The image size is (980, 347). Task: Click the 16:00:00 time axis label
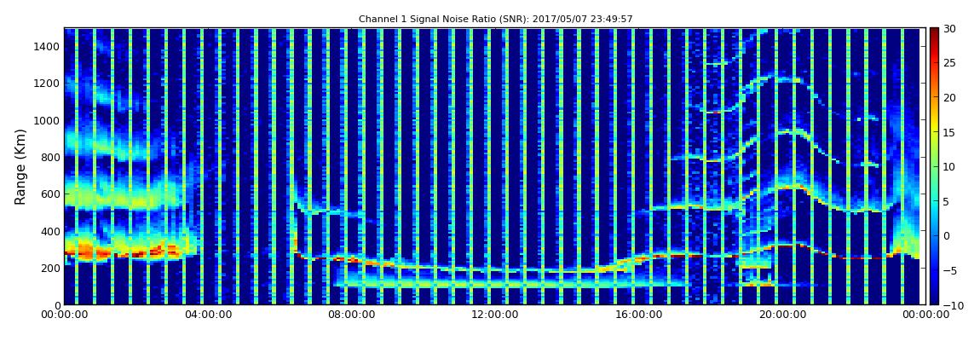click(639, 315)
